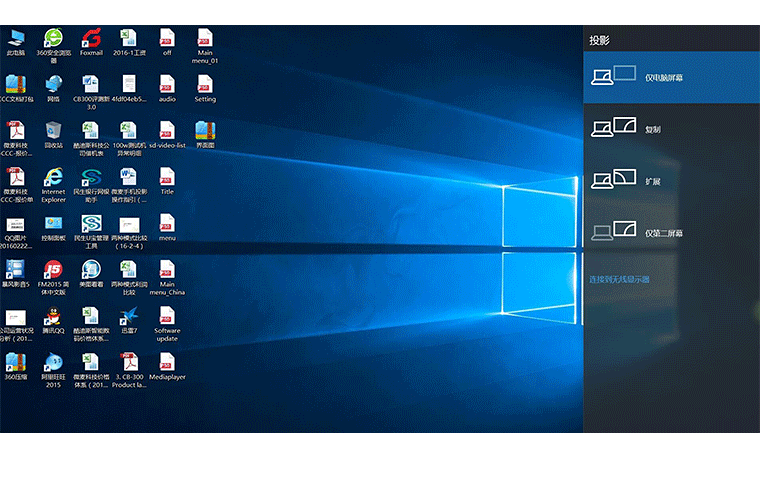Select the Mediaplayer file icon
The image size is (760, 500).
pos(167,366)
